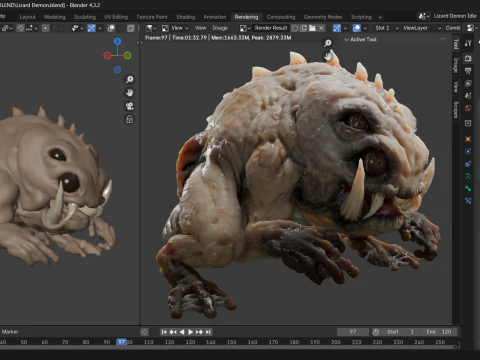Open the 3D viewport gizmo options dropdown
The width and height of the screenshot is (480, 360).
[x=100, y=28]
